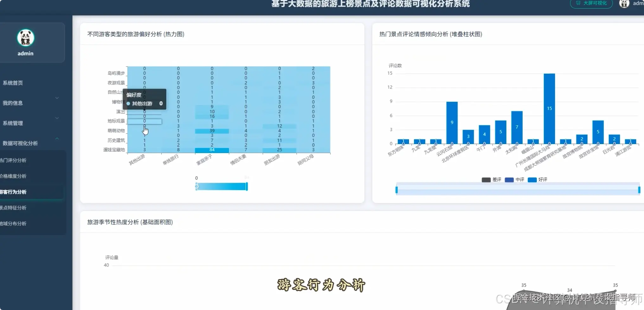Click heatmap axis label 家庭亲子

pos(204,160)
